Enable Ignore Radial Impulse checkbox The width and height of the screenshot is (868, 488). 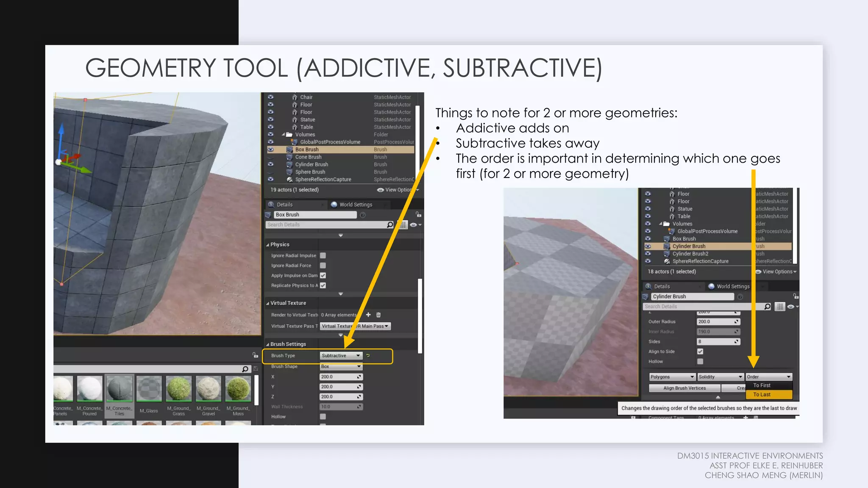pos(323,255)
